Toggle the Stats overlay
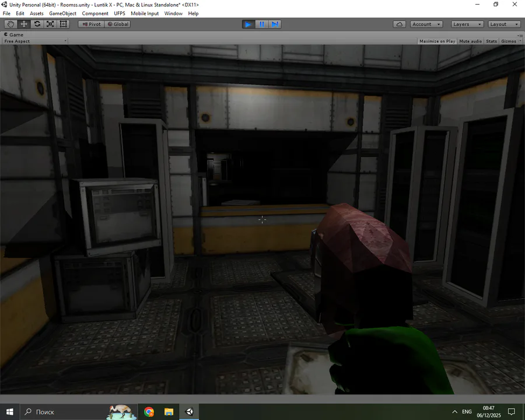Viewport: 525px width, 420px height. 491,41
